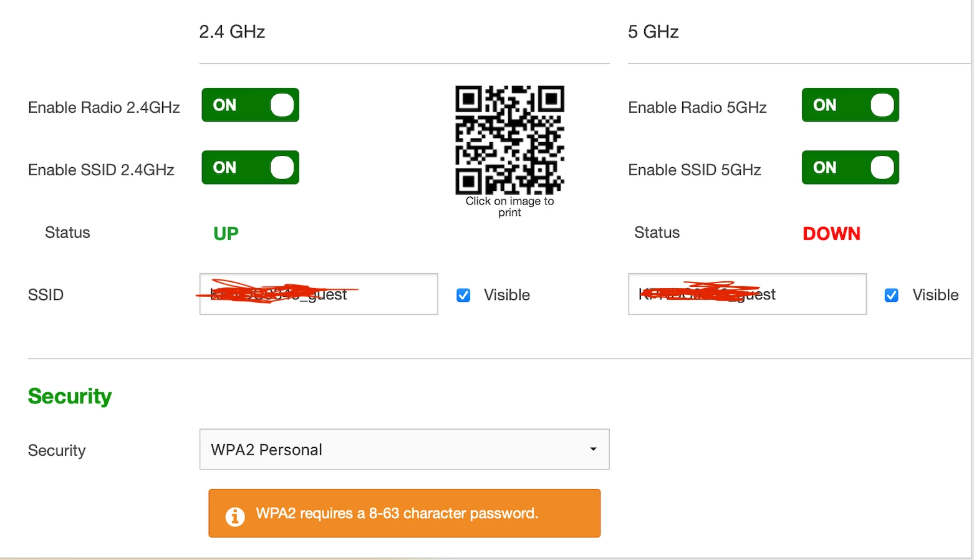
Task: Open the WPA2 Personal security dropdown
Action: coord(404,449)
